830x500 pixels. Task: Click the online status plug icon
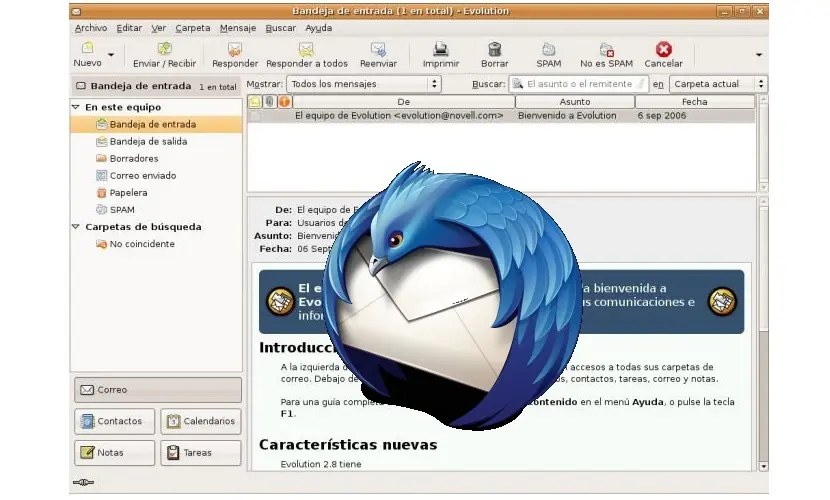click(x=83, y=482)
